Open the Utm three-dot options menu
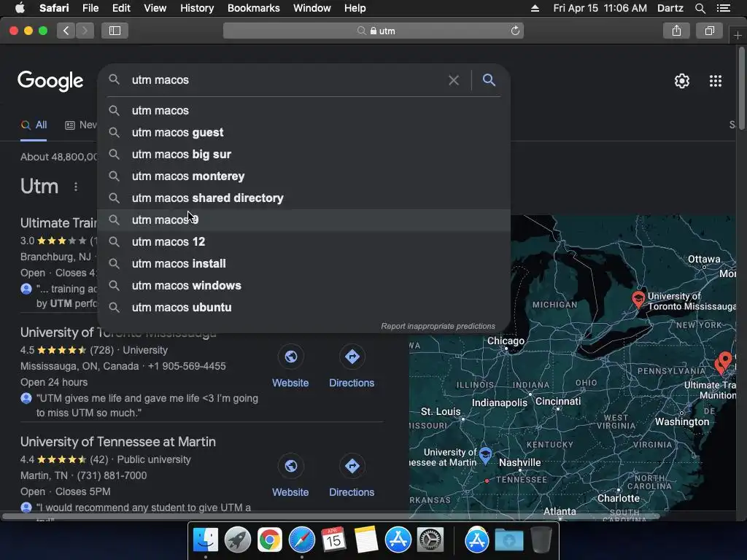The image size is (747, 560). (x=76, y=187)
